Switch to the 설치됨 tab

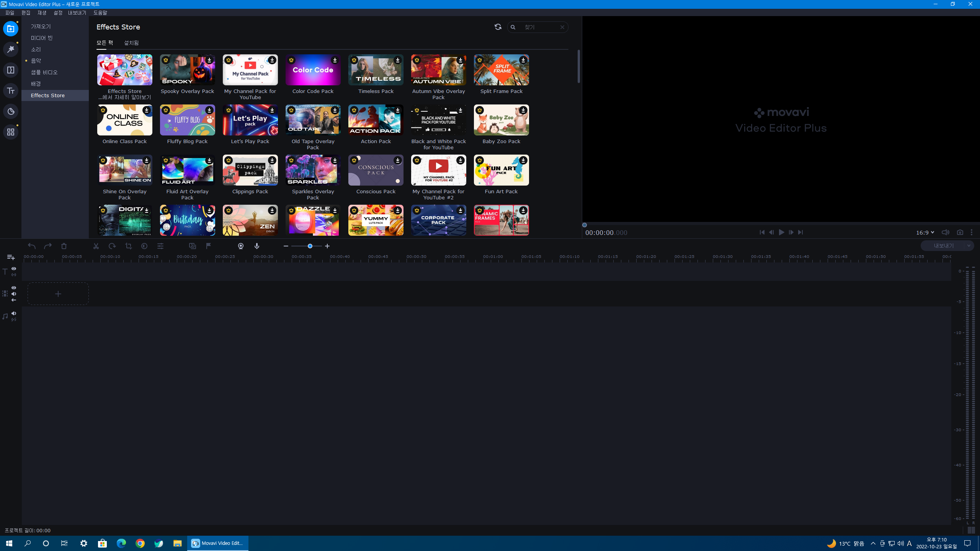point(131,43)
